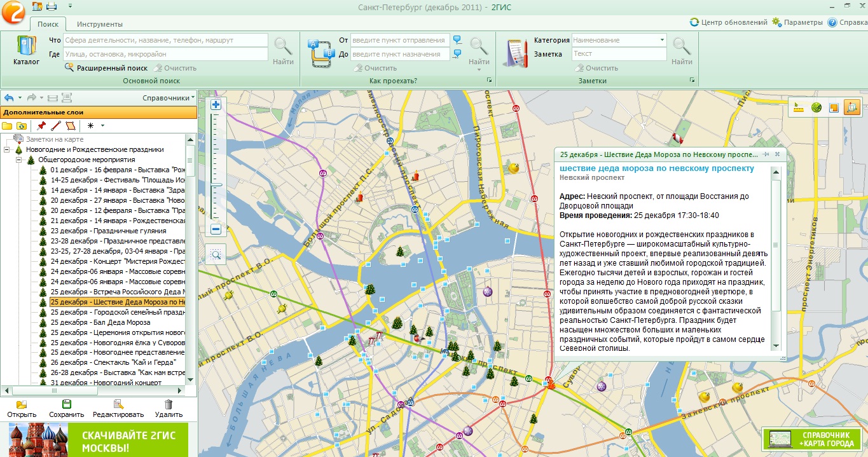868x457 pixels.
Task: Click the expand-list icon in side panel toolbar
Action: pyautogui.click(x=67, y=98)
